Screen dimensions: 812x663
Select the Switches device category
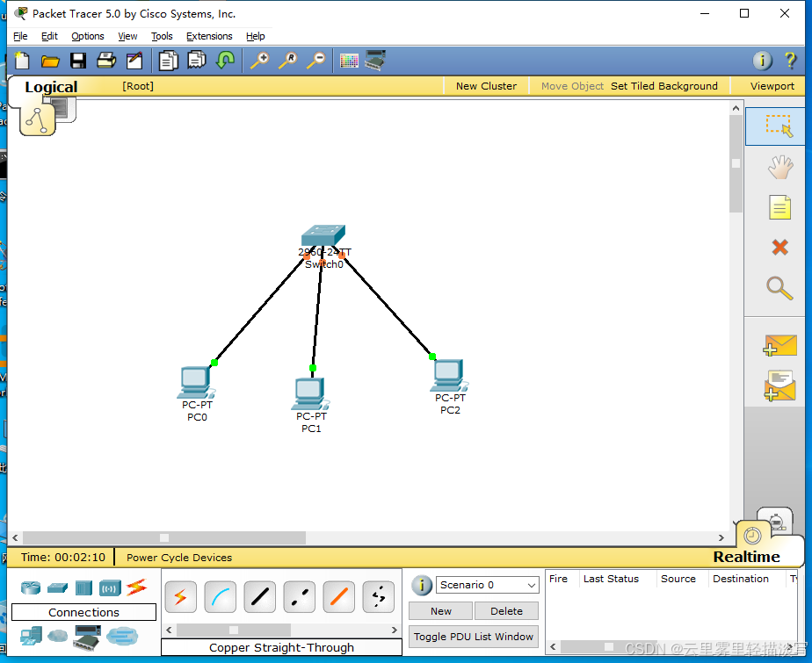coord(57,588)
